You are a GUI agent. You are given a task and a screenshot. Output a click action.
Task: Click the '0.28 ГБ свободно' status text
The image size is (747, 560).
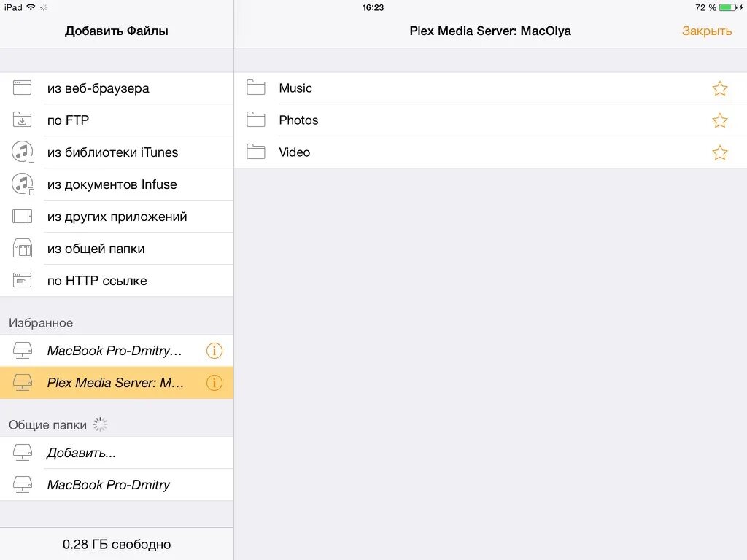[117, 544]
